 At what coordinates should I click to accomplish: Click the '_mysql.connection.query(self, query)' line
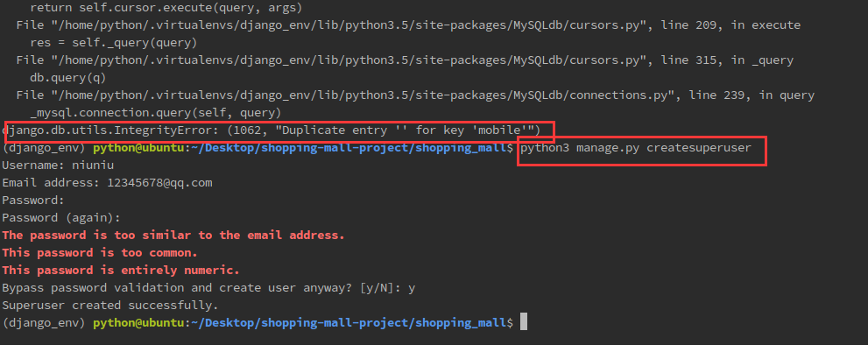click(156, 113)
